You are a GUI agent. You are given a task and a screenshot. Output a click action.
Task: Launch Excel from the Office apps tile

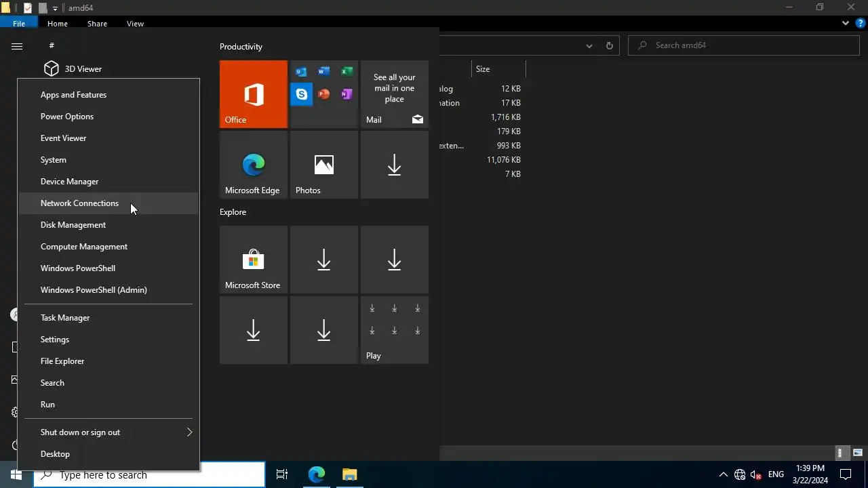tap(347, 72)
